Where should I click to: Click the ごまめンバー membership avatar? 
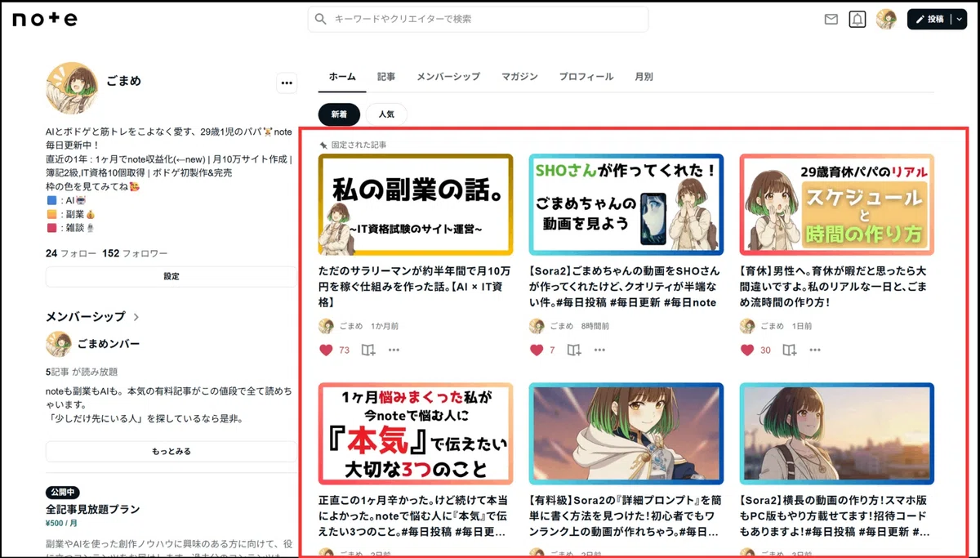point(59,344)
